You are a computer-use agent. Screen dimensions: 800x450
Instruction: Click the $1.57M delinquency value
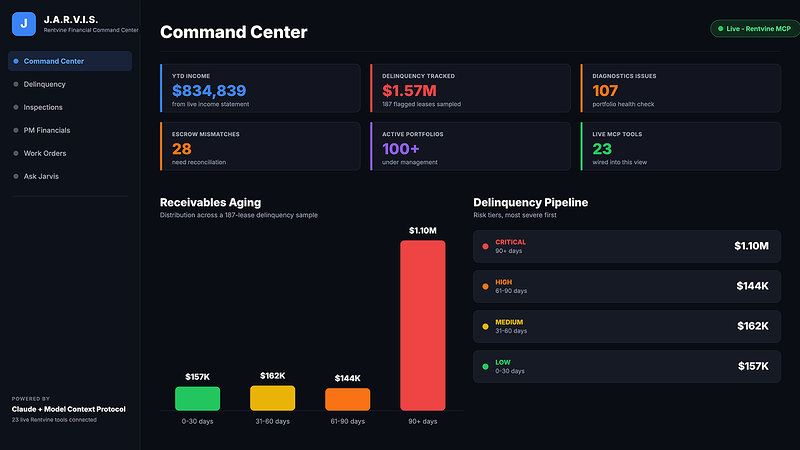409,91
